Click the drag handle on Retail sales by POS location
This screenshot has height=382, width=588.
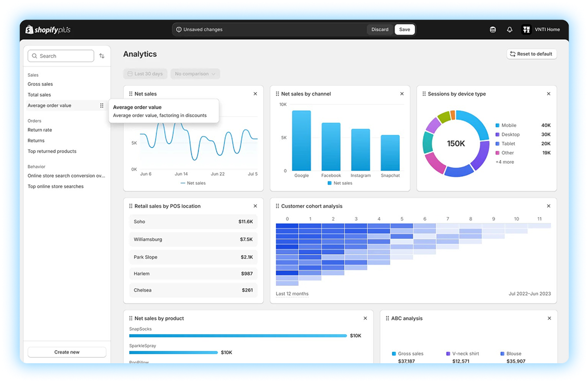(131, 206)
